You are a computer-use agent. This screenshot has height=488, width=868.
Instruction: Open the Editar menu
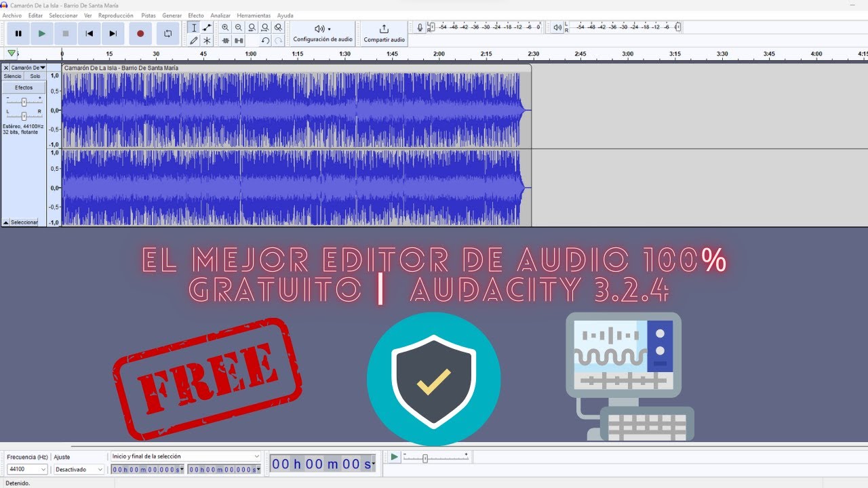pyautogui.click(x=35, y=15)
